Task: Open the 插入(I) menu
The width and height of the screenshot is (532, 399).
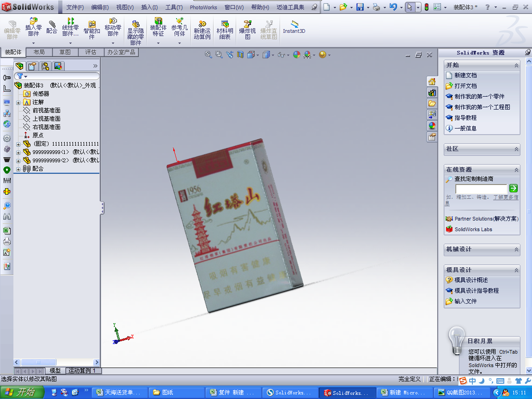Action: click(149, 7)
